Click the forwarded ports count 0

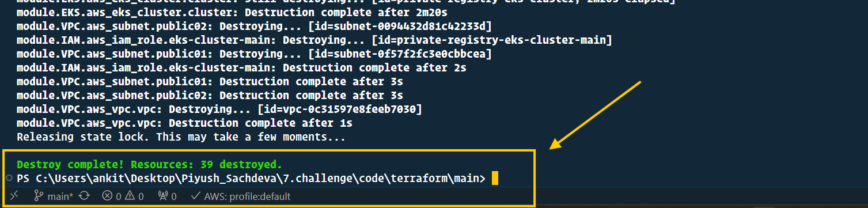tap(173, 196)
